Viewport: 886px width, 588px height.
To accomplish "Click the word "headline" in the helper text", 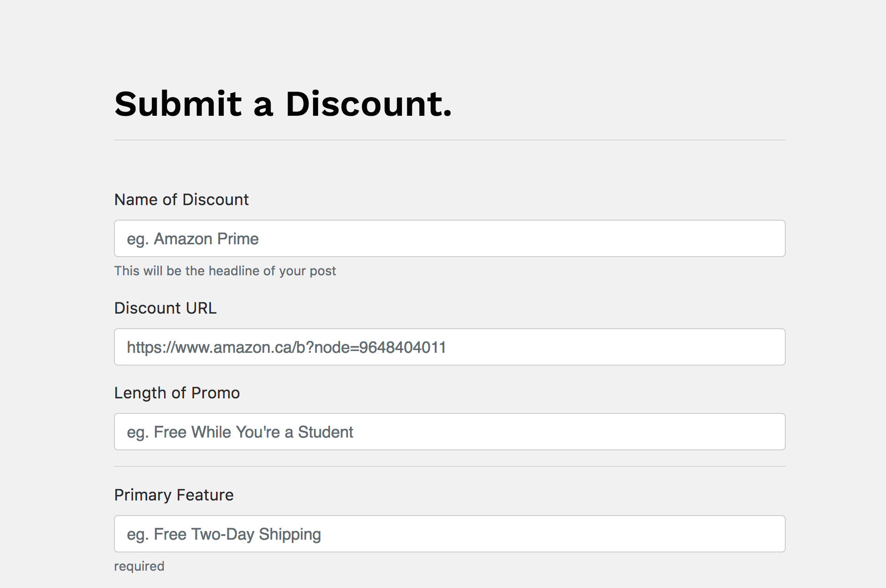I will tap(234, 271).
